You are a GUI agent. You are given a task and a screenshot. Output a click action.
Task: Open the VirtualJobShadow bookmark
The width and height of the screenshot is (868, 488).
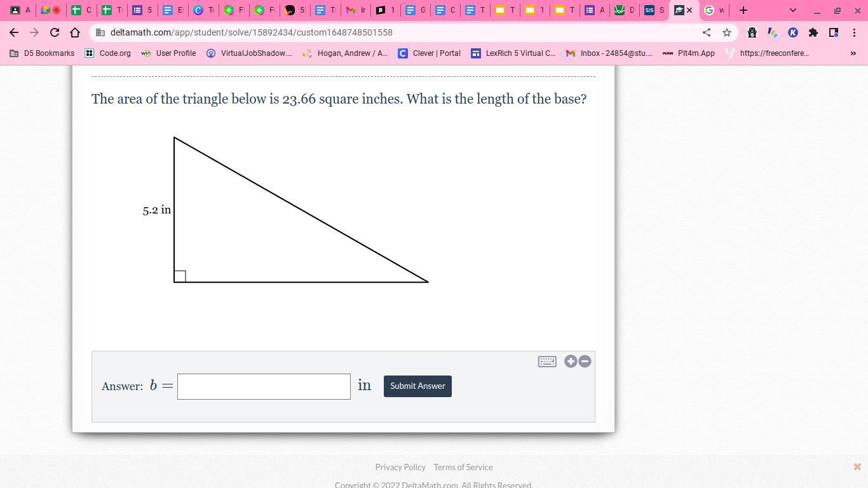coord(249,53)
